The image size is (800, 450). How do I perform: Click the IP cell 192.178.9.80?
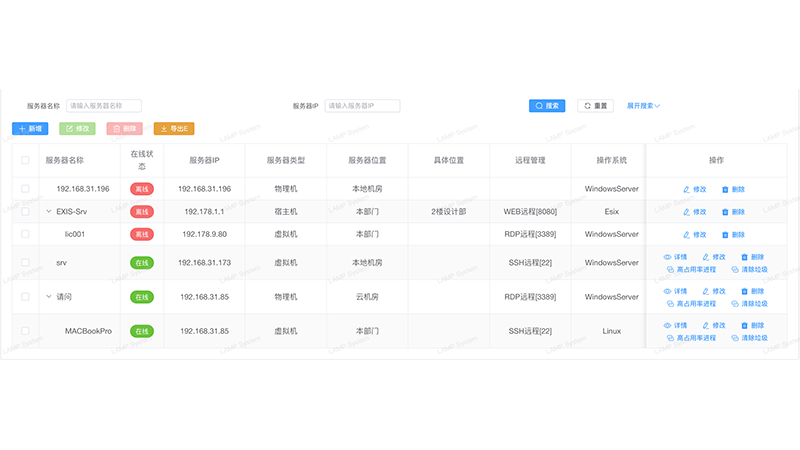(x=205, y=234)
